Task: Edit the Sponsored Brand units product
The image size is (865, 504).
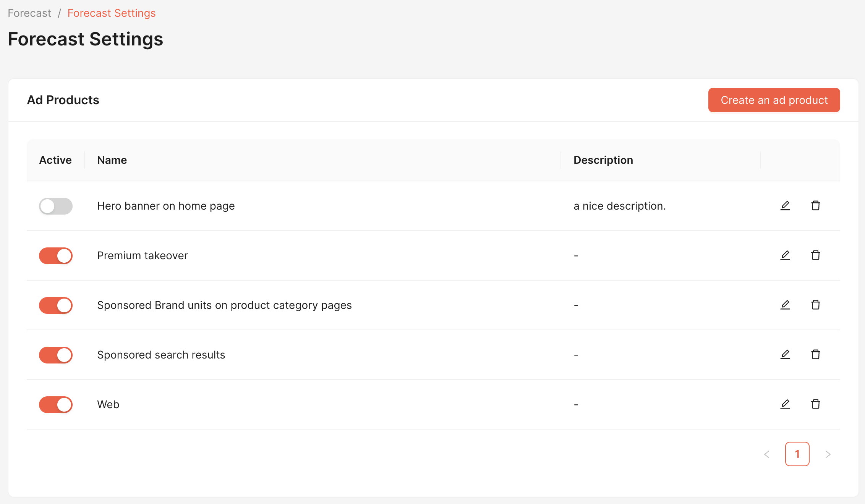Action: coord(785,305)
